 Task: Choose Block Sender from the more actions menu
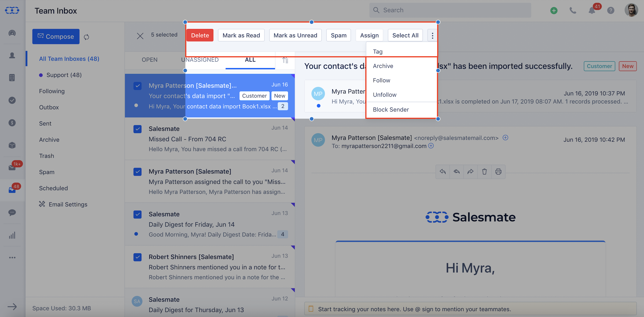401,109
